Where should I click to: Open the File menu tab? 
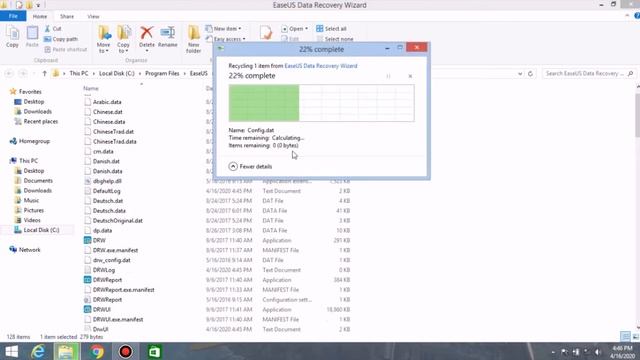pyautogui.click(x=13, y=16)
